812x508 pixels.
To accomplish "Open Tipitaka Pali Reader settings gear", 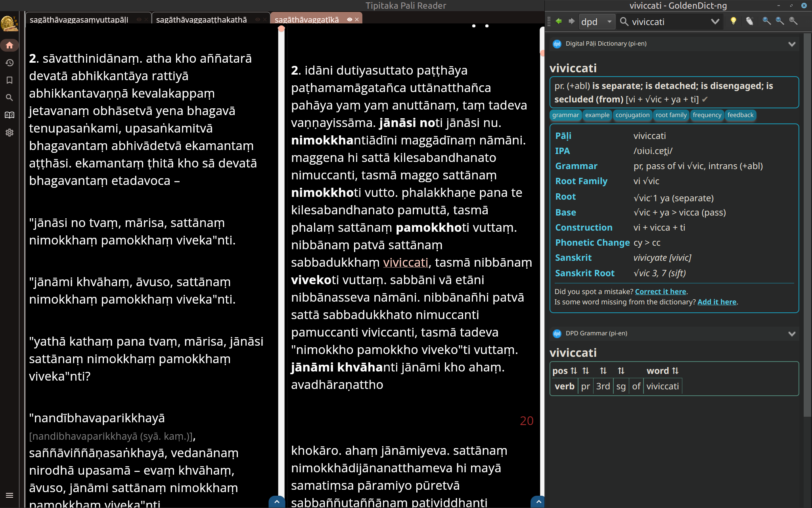I will coord(10,133).
